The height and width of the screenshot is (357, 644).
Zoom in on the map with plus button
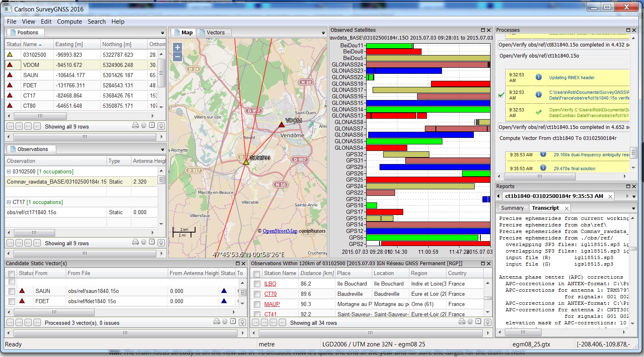(178, 47)
